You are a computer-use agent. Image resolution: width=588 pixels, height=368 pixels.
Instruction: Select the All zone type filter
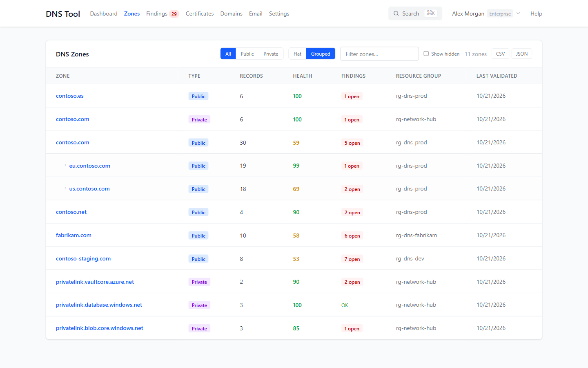coord(228,54)
